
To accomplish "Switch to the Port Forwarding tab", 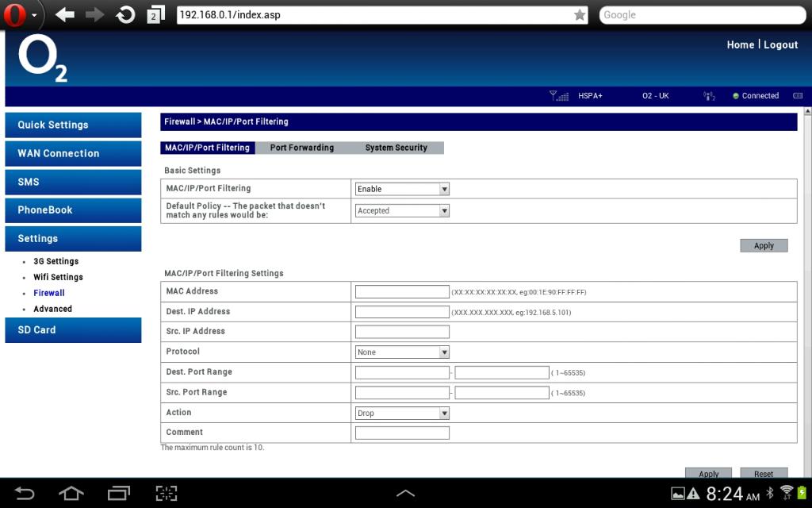I will point(301,148).
